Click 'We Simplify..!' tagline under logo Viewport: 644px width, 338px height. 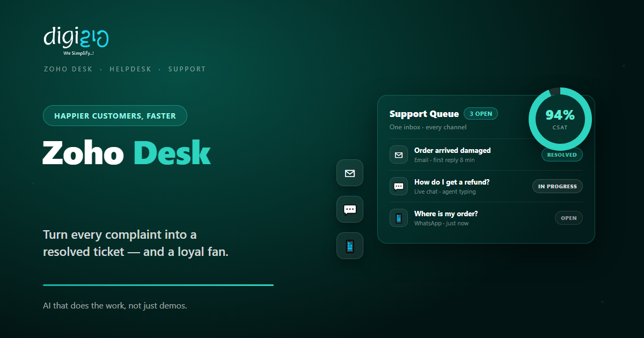pos(78,54)
